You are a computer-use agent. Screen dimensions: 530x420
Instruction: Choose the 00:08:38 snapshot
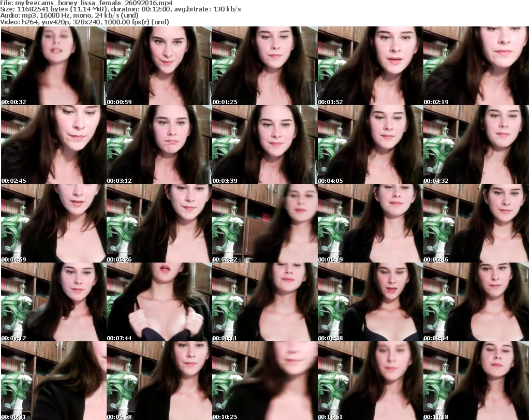(x=371, y=302)
